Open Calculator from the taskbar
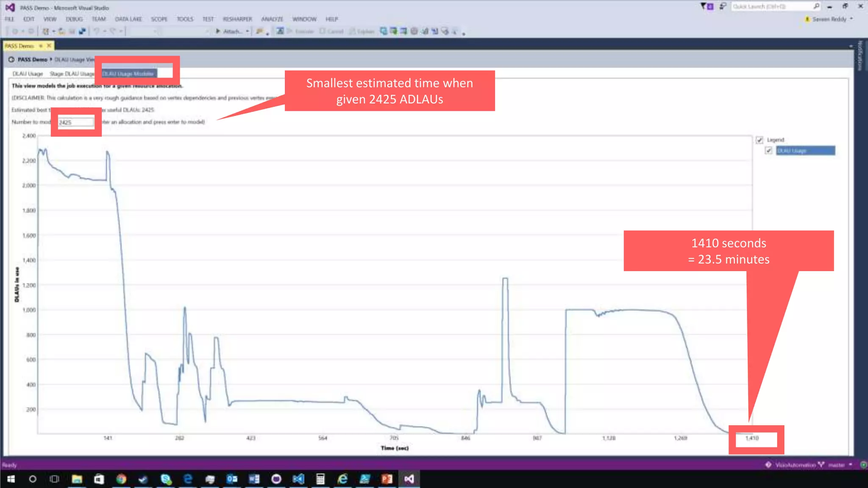Viewport: 868px width, 488px height. [x=320, y=479]
